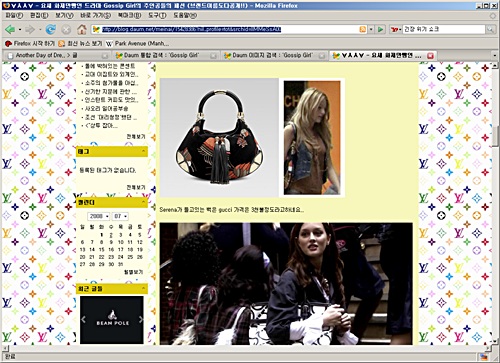The width and height of the screenshot is (500, 363).
Task: Click the green Go arrow button
Action: pyautogui.click(x=380, y=29)
